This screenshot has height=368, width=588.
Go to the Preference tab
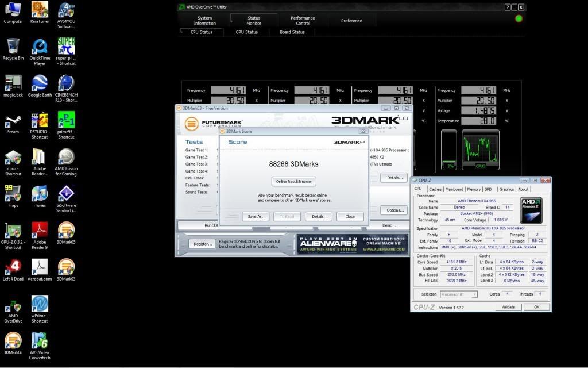click(351, 21)
